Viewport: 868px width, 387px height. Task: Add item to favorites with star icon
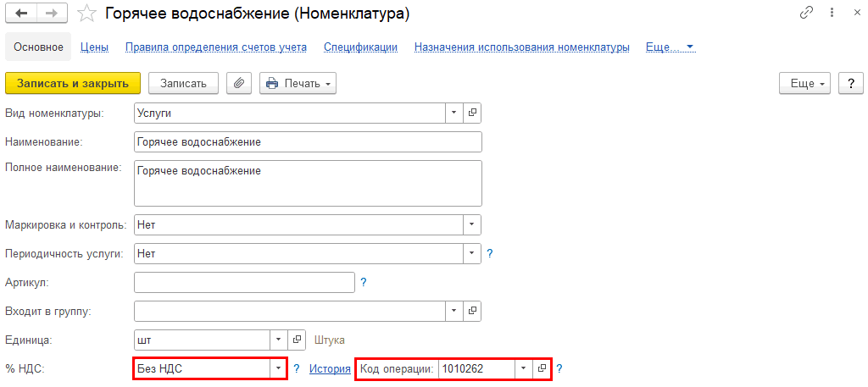[x=86, y=14]
